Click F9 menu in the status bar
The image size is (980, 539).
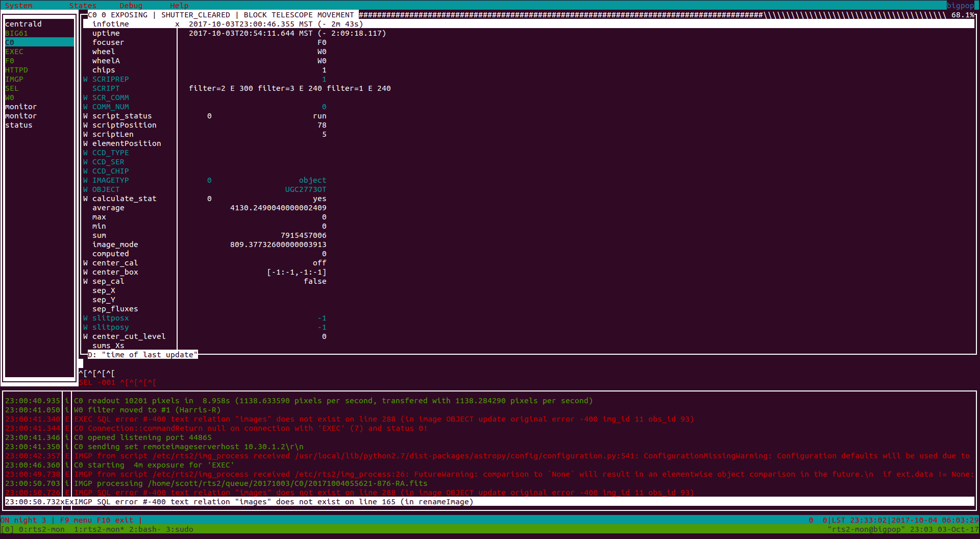click(x=76, y=520)
